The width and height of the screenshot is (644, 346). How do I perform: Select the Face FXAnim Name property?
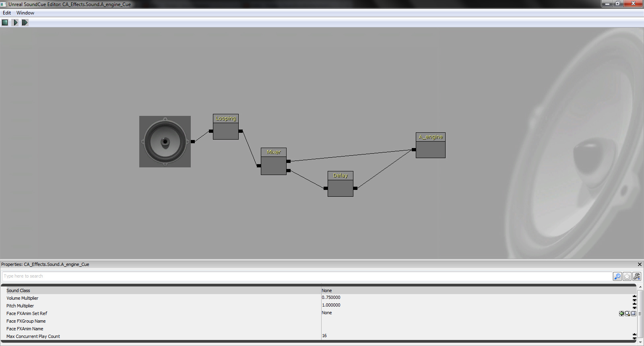point(25,329)
